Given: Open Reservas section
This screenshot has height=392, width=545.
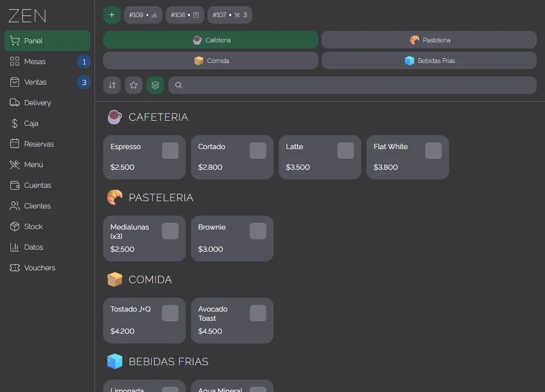Looking at the screenshot, I should [47, 144].
